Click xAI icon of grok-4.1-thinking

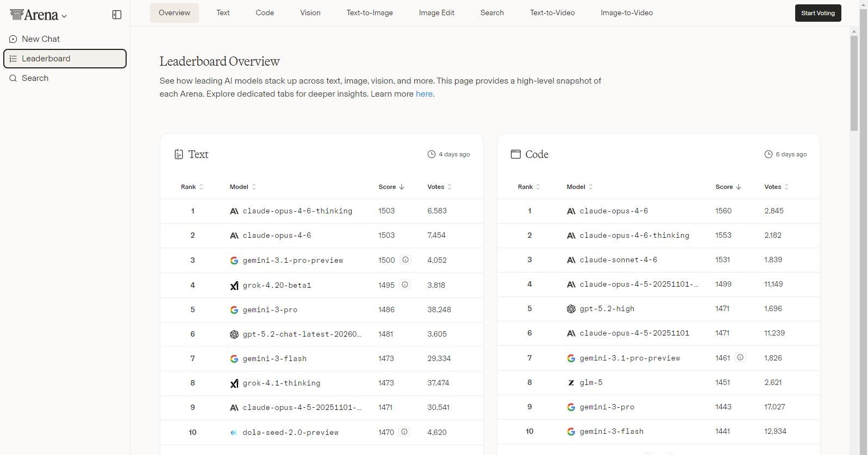pyautogui.click(x=234, y=383)
